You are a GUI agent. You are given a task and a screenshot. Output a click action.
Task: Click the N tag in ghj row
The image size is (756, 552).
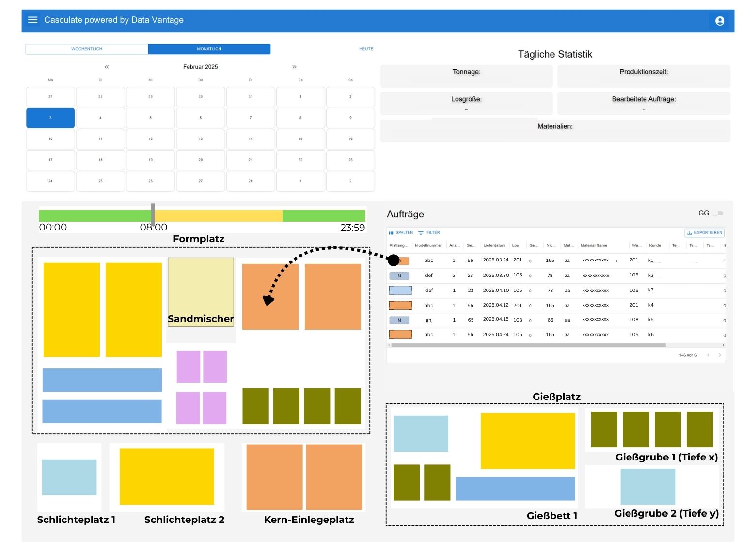[x=399, y=320]
